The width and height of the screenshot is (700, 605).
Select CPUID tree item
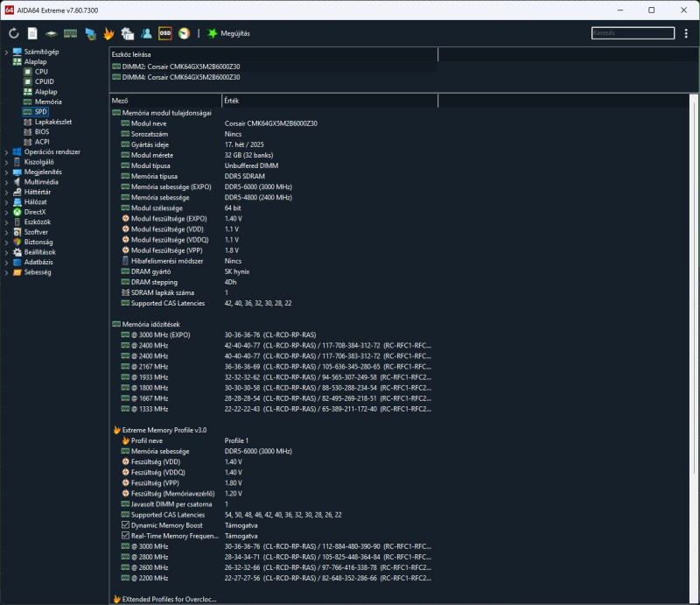(45, 81)
